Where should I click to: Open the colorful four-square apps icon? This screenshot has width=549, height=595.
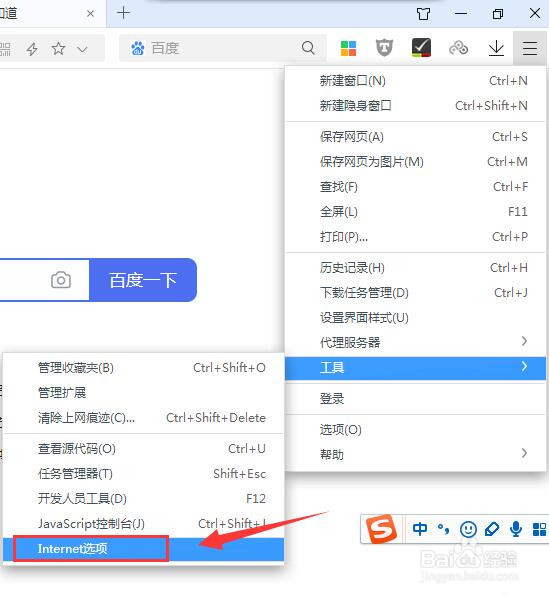click(x=348, y=49)
